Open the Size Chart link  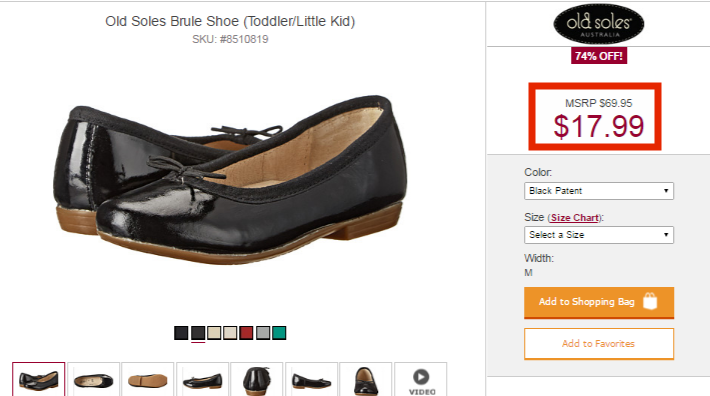click(x=575, y=218)
